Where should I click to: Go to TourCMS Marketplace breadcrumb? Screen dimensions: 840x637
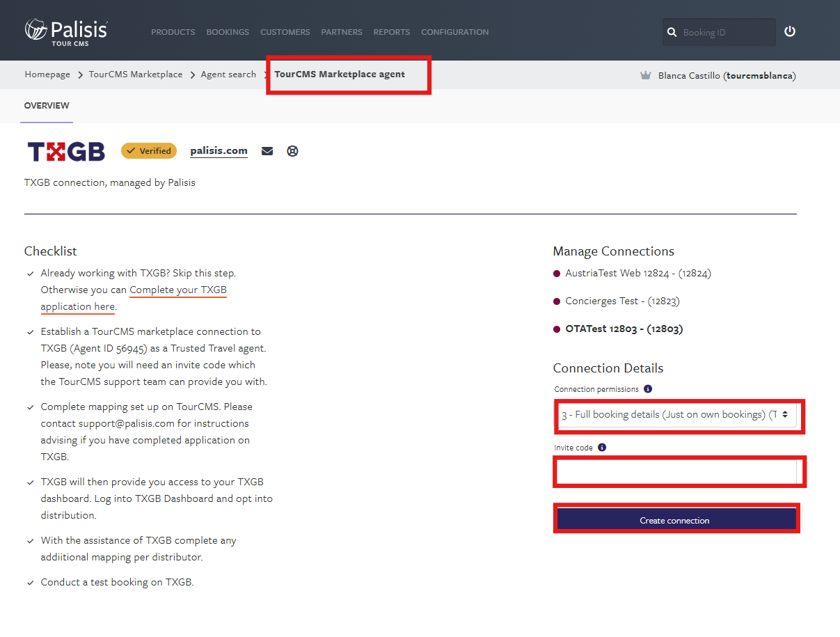(x=136, y=74)
